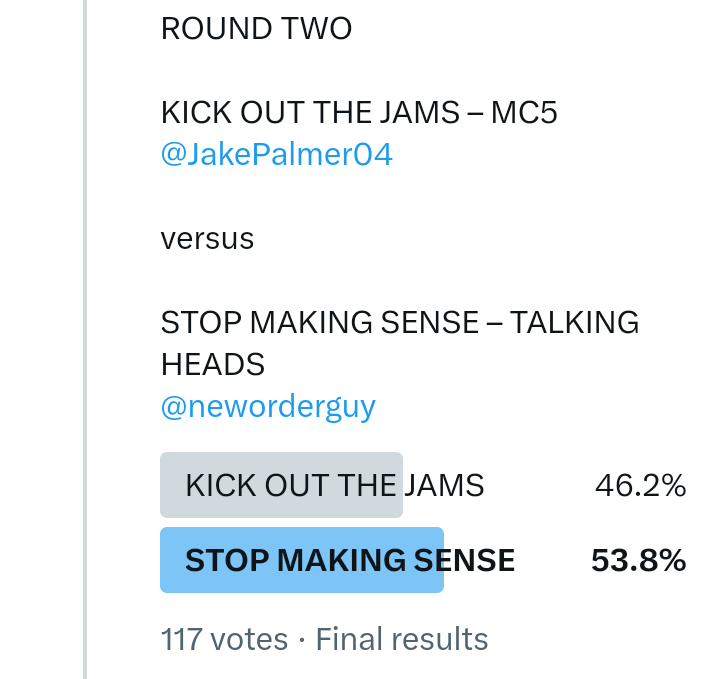Click the vertical thread connector line

(x=85, y=340)
